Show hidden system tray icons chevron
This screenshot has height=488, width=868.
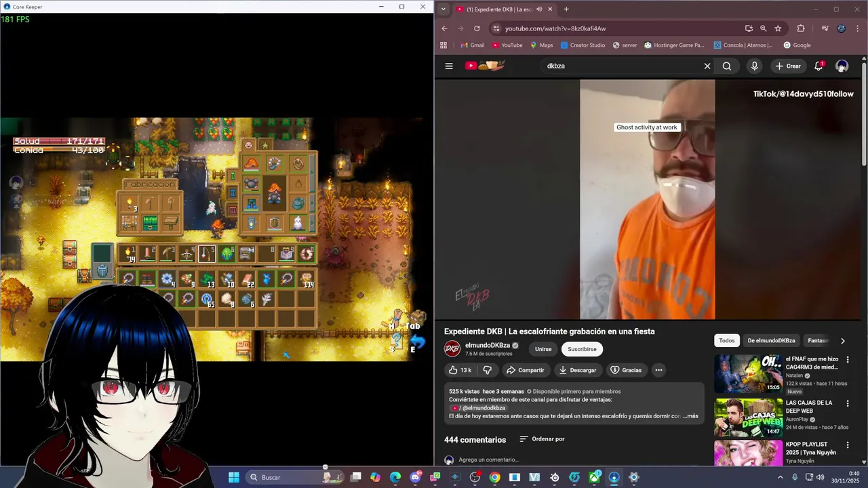pyautogui.click(x=780, y=477)
